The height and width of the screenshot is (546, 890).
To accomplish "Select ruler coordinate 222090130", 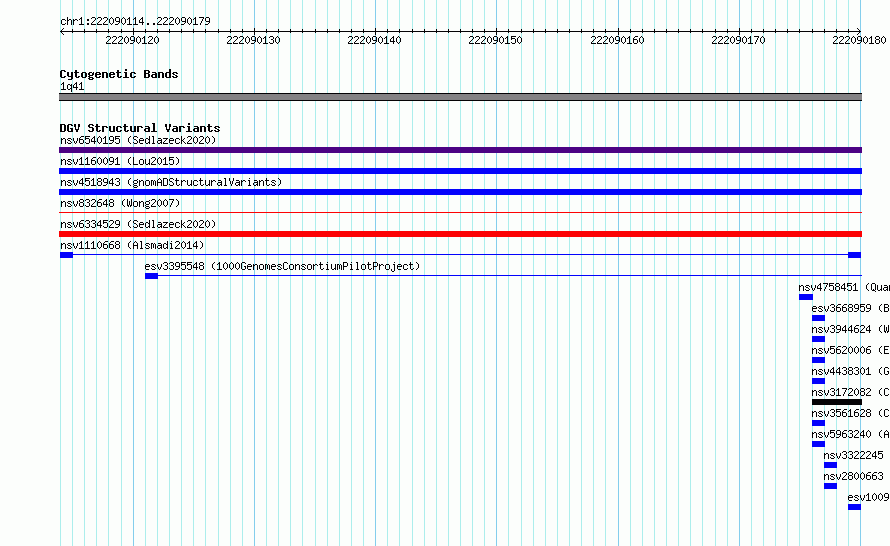I will (x=253, y=40).
